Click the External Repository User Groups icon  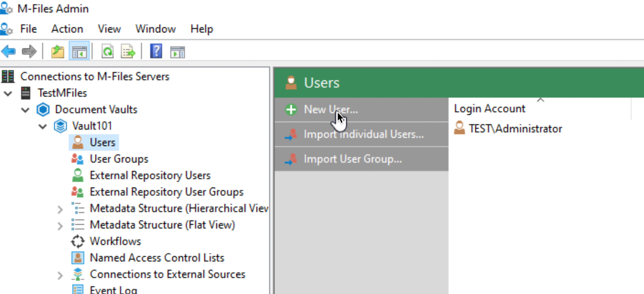click(78, 192)
